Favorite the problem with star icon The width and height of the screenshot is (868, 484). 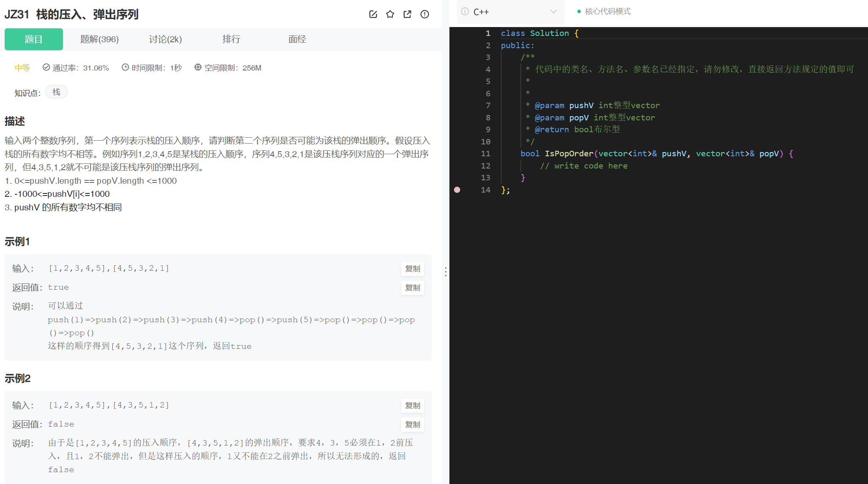(x=390, y=14)
